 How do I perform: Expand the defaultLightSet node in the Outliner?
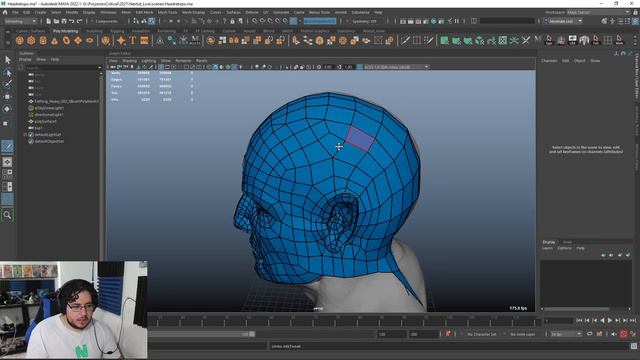click(25, 134)
